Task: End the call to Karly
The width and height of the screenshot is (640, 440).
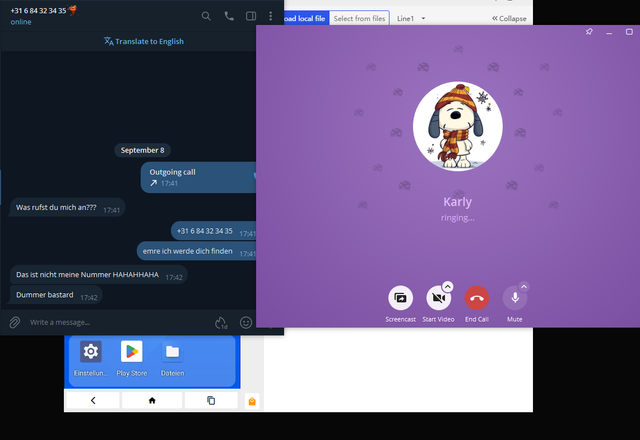Action: pyautogui.click(x=477, y=298)
